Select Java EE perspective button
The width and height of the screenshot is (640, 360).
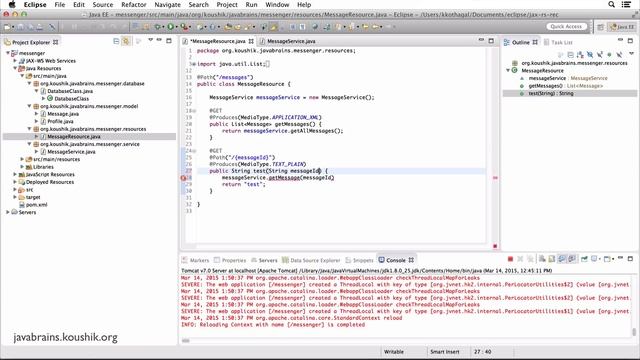(x=622, y=27)
